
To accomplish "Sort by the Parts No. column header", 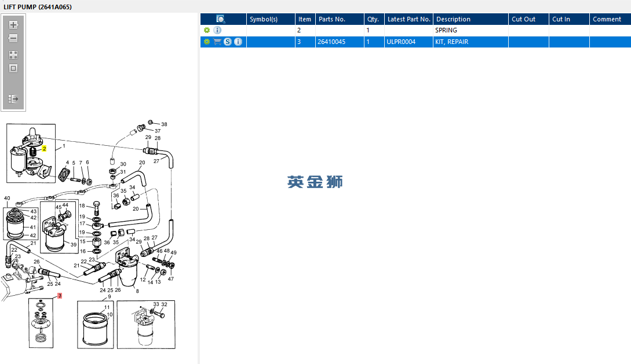I will [x=340, y=19].
